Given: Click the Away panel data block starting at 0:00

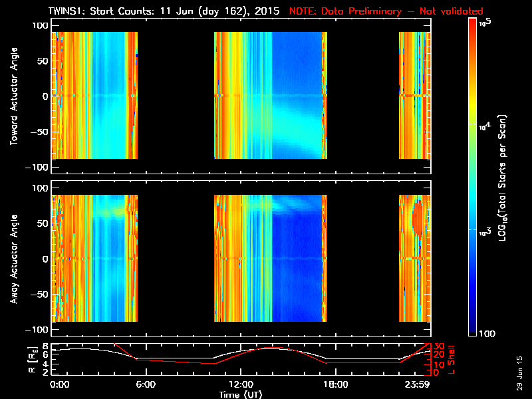Looking at the screenshot, I should click(94, 258).
